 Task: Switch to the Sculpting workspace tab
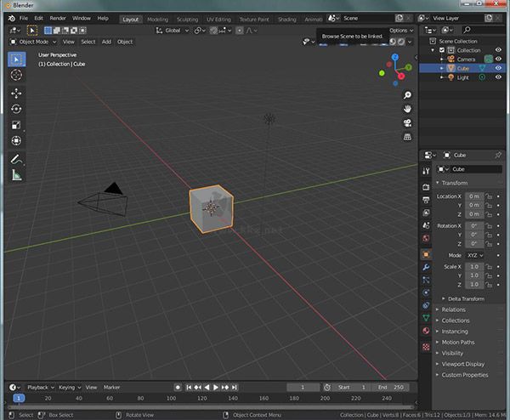187,18
